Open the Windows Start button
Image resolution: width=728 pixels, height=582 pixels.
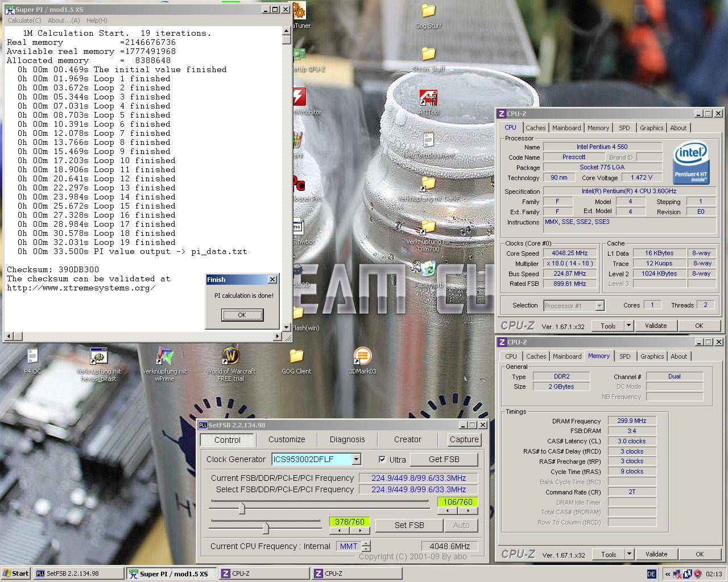click(x=15, y=573)
